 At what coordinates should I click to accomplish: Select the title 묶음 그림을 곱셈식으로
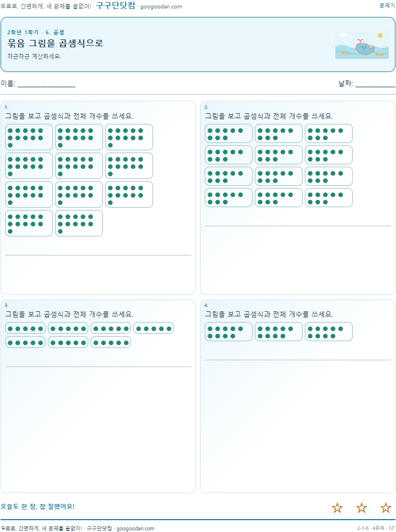[x=55, y=43]
